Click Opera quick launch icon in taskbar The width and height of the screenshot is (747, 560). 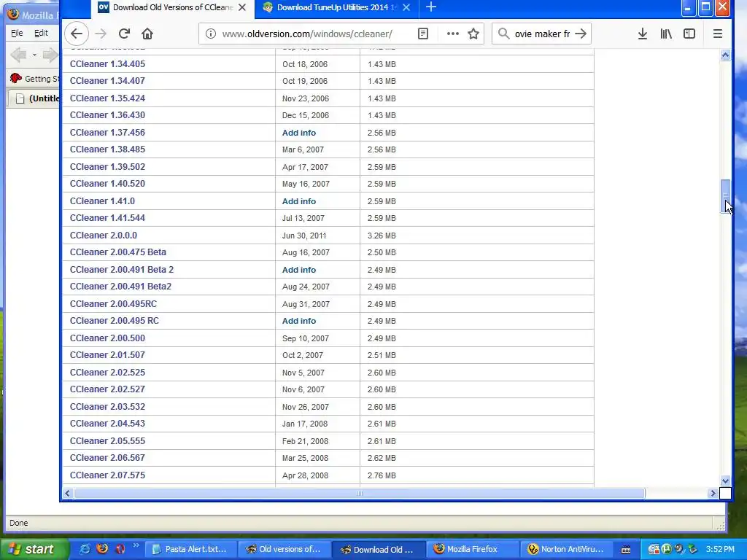pos(120,549)
